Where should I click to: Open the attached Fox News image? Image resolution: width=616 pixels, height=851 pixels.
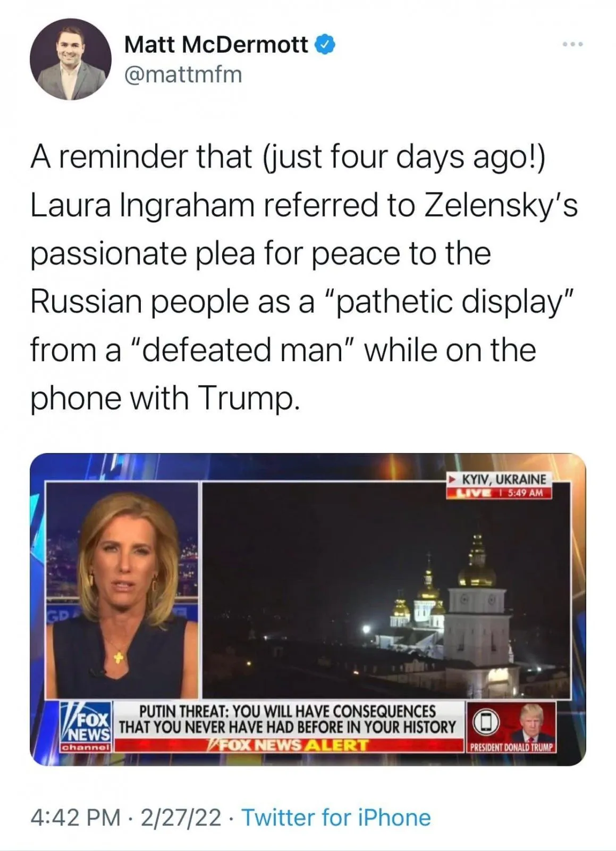click(x=308, y=610)
